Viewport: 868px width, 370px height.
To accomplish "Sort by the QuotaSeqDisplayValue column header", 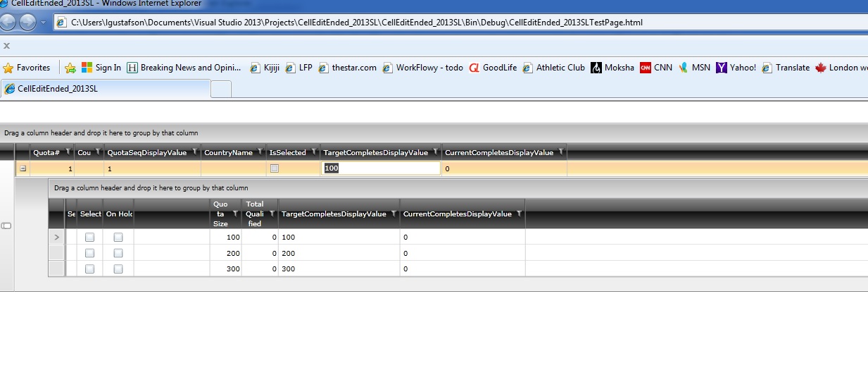I will pyautogui.click(x=147, y=152).
